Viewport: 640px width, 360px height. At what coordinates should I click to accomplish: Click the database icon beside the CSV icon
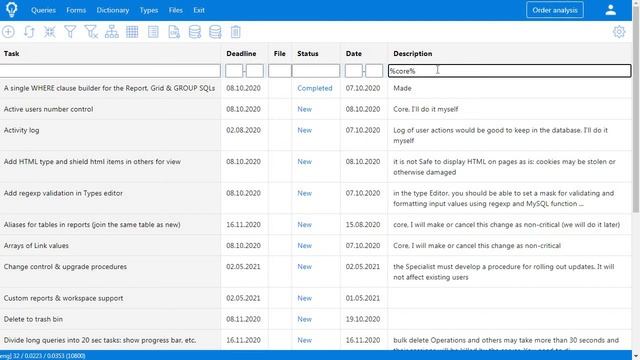[x=195, y=32]
